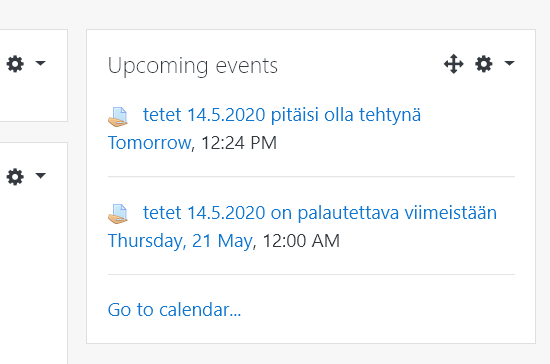The width and height of the screenshot is (550, 364).
Task: Open the 'Go to calendar...' link
Action: 174,310
